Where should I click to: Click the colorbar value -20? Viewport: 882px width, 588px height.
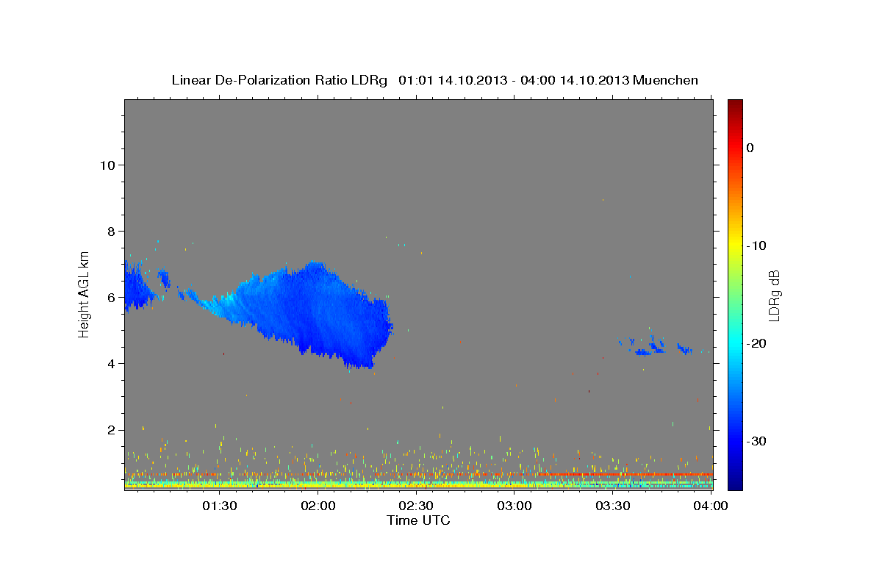(x=757, y=343)
